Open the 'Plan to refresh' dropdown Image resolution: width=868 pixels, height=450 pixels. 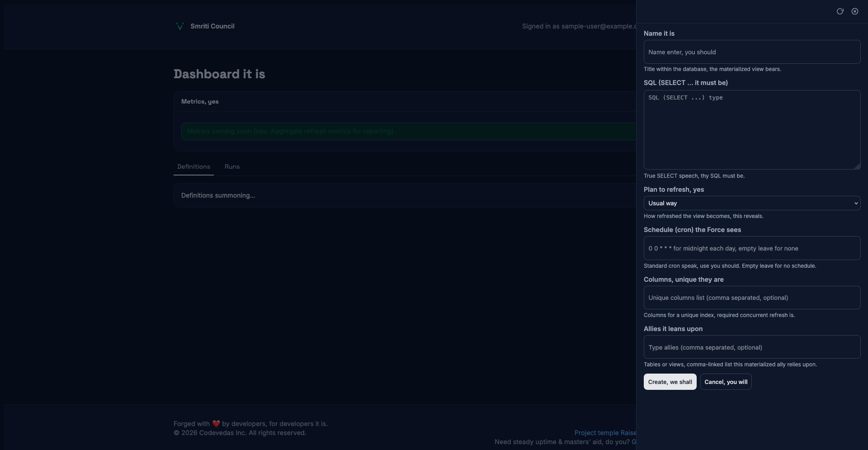coord(752,203)
